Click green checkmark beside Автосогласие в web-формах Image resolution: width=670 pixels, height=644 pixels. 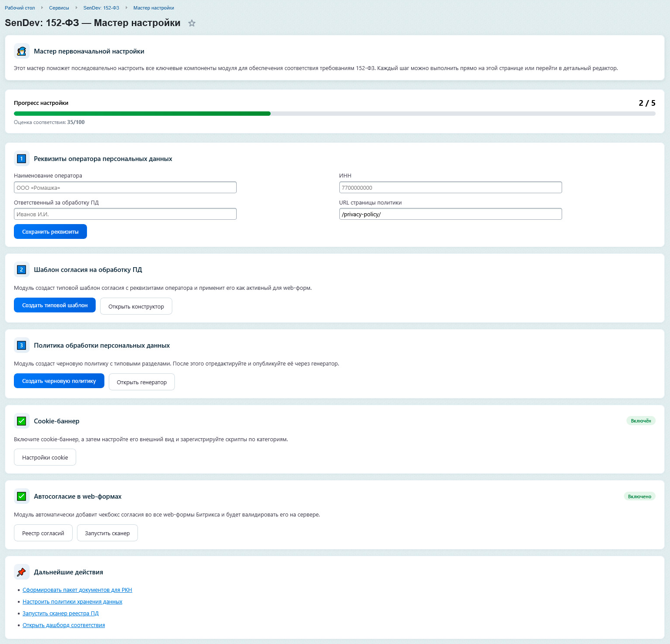tap(22, 496)
